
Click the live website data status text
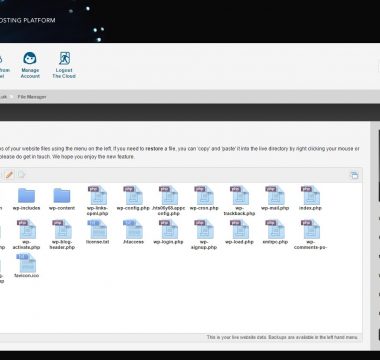[x=282, y=337]
